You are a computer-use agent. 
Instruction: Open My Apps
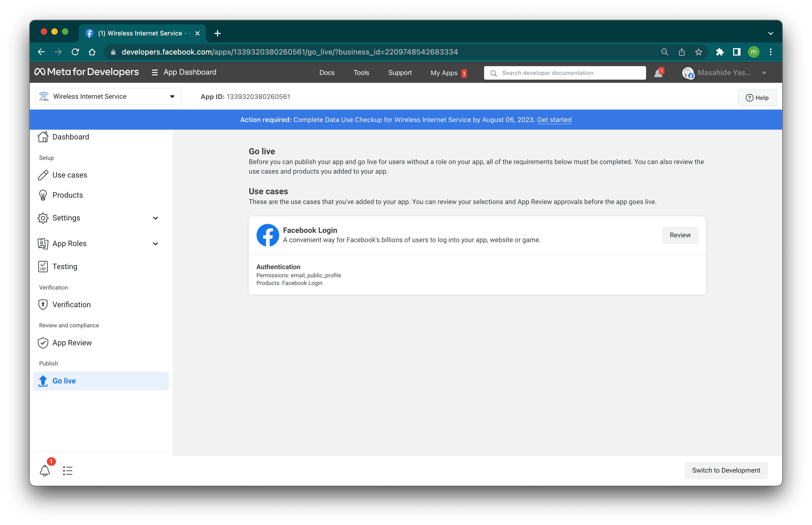pyautogui.click(x=444, y=73)
